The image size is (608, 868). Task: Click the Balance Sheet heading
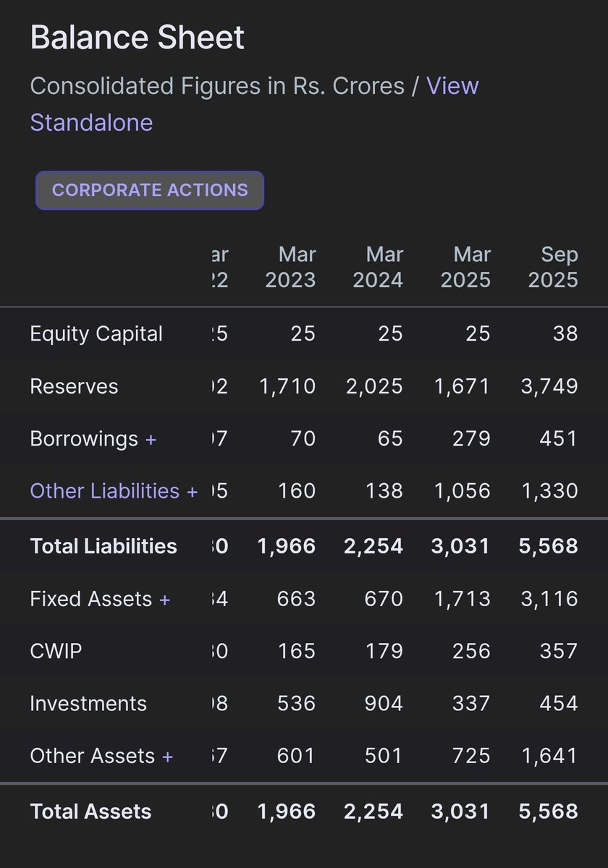tap(138, 38)
